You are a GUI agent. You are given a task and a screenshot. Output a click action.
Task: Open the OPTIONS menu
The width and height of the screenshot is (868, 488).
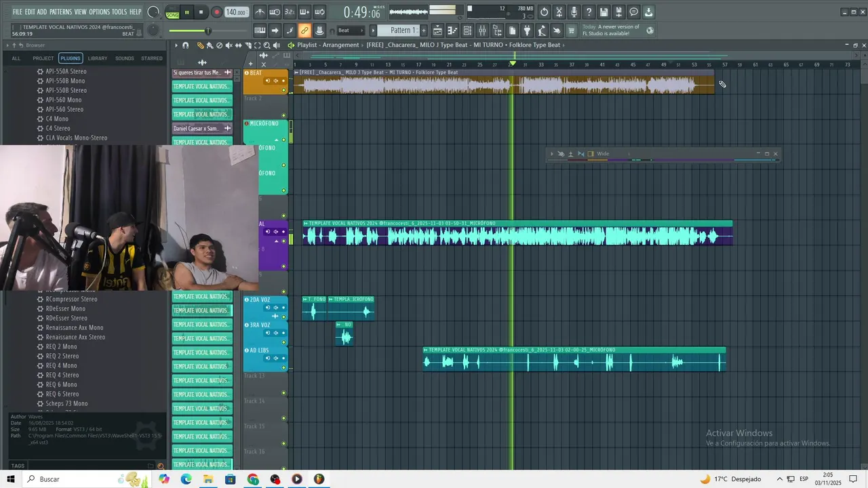click(99, 12)
